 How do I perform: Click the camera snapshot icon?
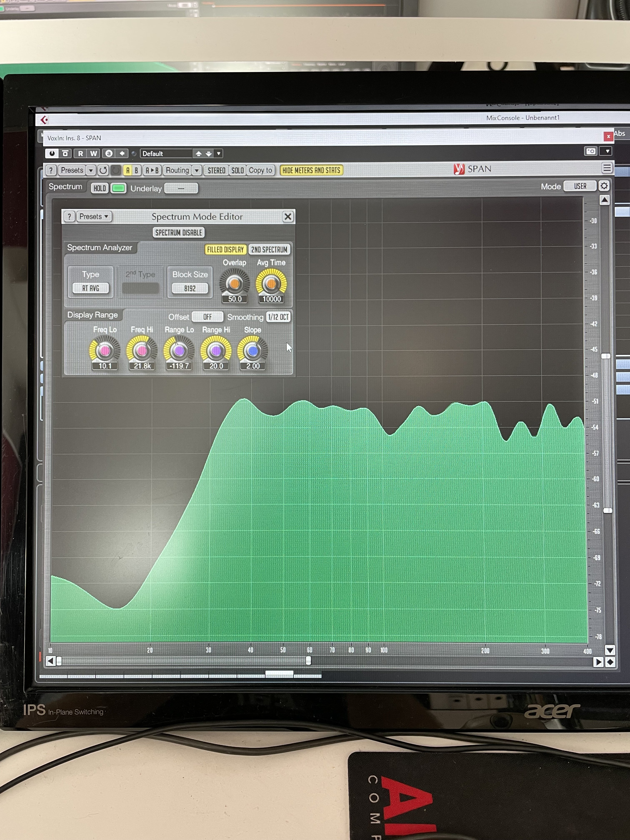(x=590, y=151)
